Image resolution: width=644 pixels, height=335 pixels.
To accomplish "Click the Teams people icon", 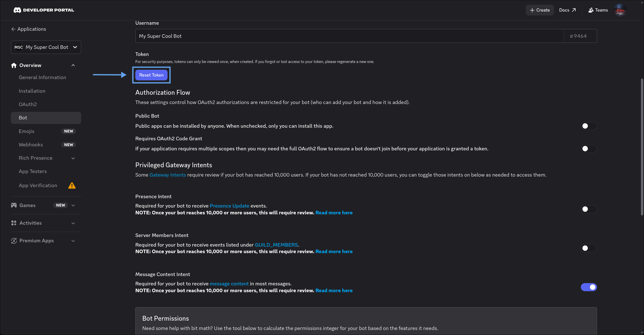I will point(591,10).
